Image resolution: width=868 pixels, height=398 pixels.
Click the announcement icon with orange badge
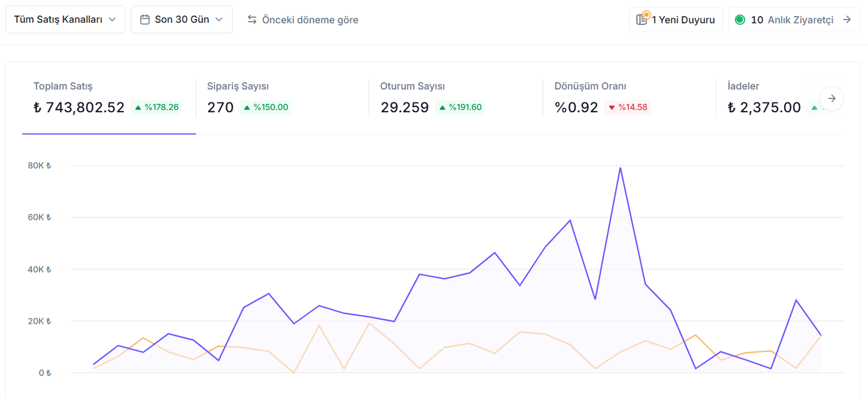pos(642,19)
